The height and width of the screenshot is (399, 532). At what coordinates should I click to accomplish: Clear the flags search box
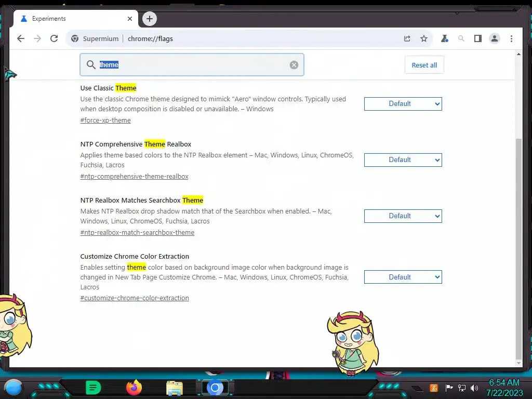click(294, 65)
